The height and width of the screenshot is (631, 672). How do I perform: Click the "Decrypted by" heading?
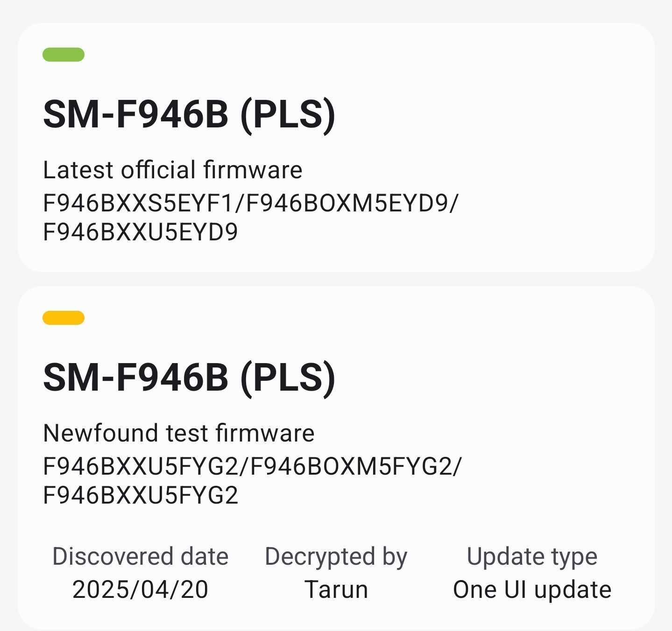336,556
